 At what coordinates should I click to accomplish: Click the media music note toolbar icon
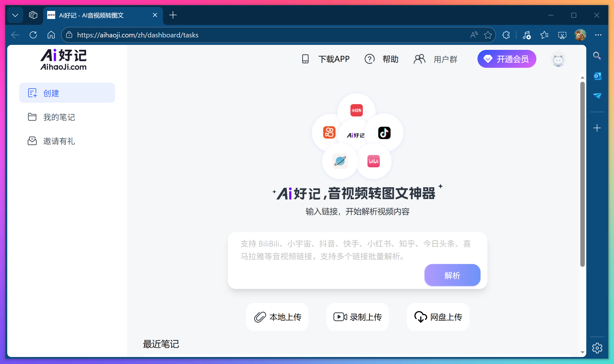[527, 35]
